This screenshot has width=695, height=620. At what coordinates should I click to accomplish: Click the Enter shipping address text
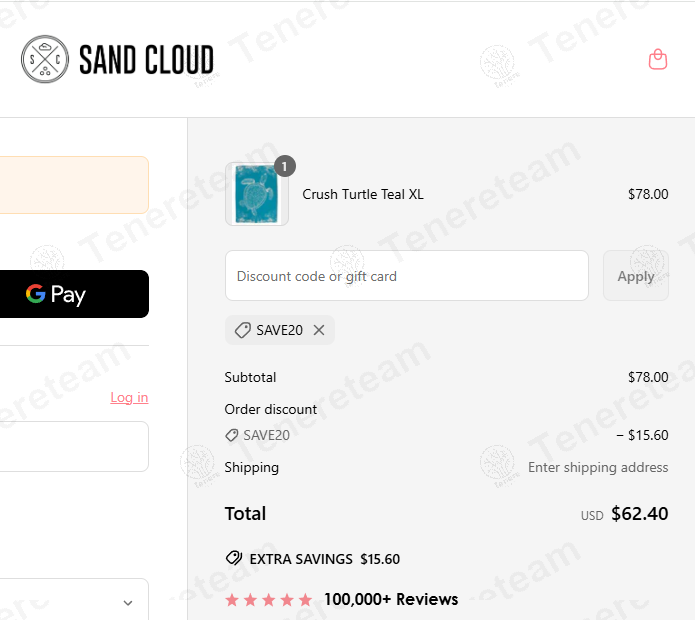598,467
